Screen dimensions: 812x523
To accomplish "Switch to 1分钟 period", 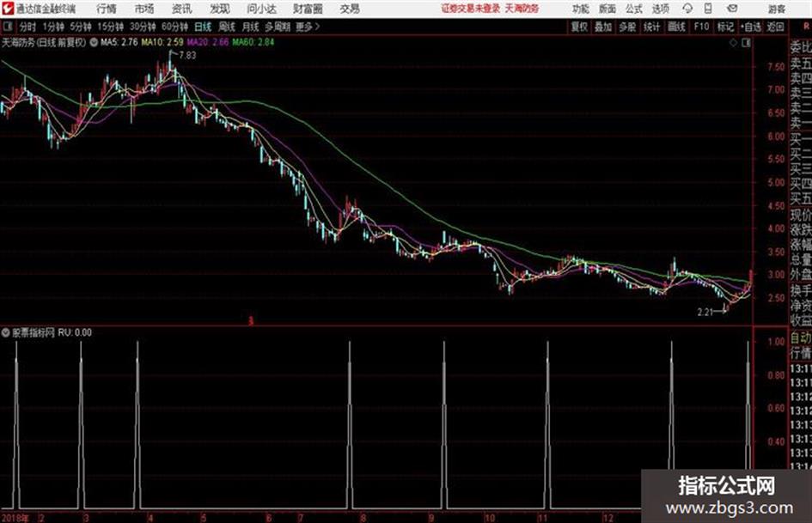I will point(53,27).
